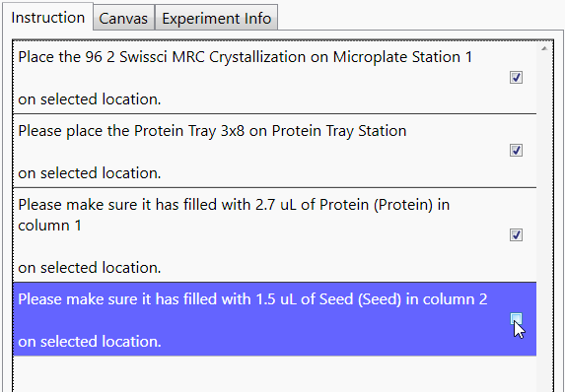
Task: Open the Experiment Info tab
Action: tap(216, 18)
